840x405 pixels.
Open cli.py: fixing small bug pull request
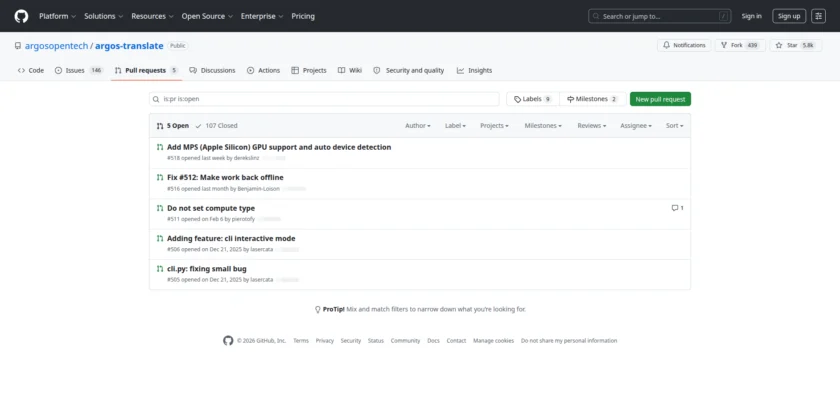pos(207,269)
